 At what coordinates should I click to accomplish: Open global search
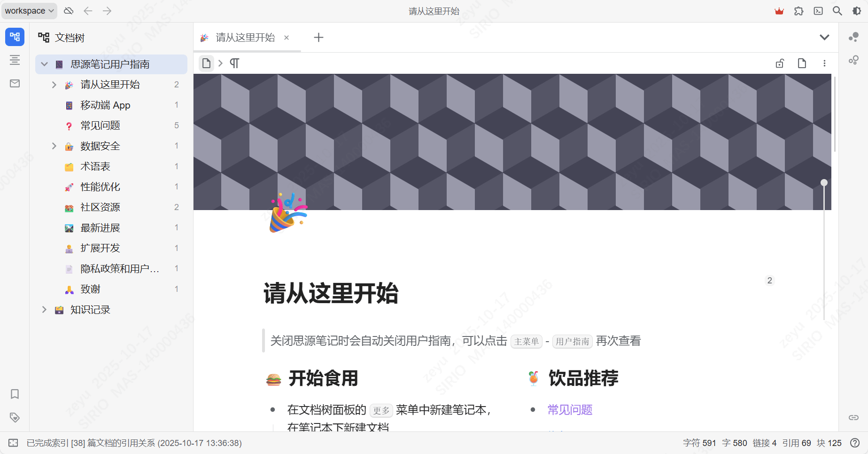837,10
